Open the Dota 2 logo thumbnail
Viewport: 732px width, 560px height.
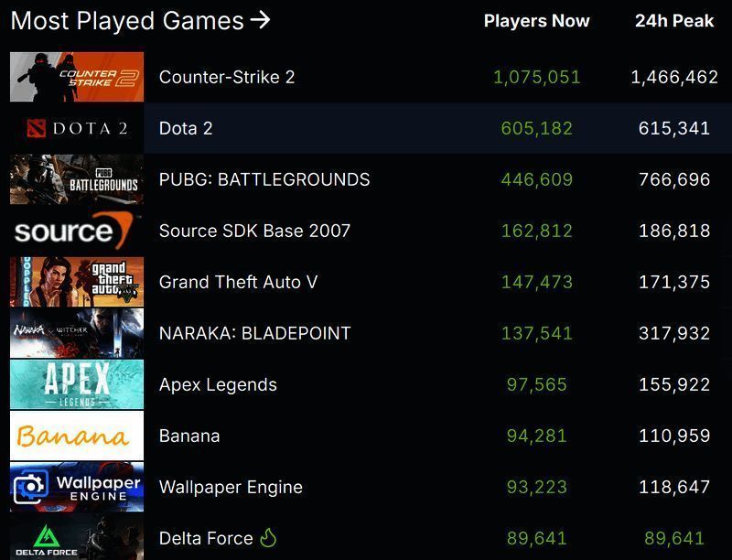[x=77, y=128]
